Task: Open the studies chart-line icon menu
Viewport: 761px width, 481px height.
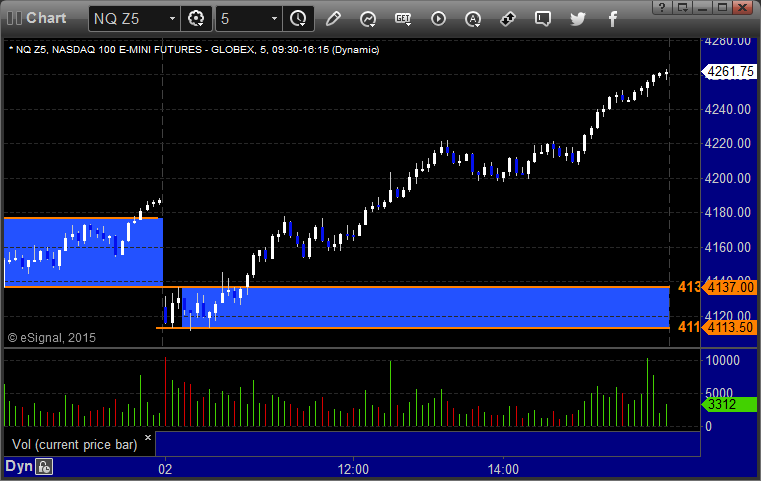Action: pos(368,19)
